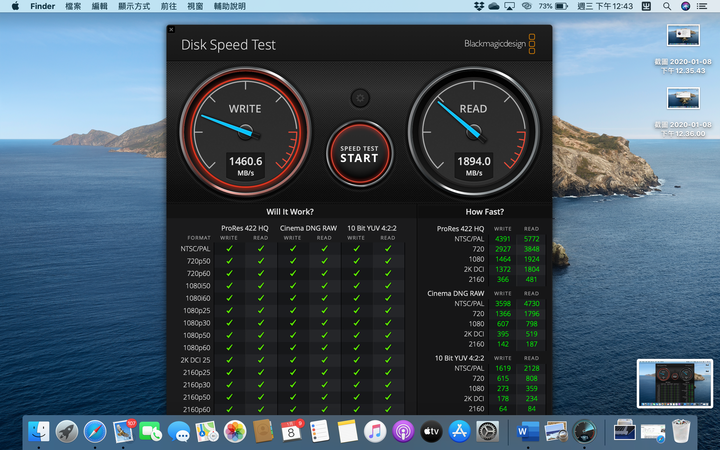Click the WRITE gauge dial
The height and width of the screenshot is (450, 720).
246,132
